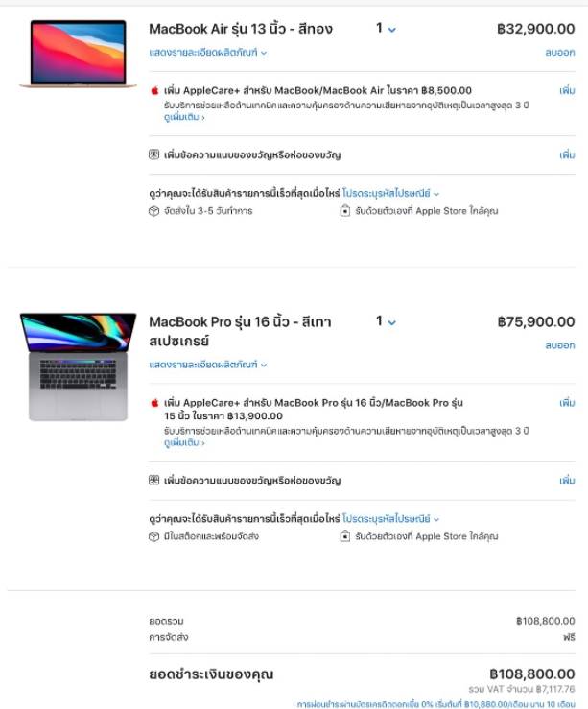This screenshot has height=709, width=588.
Task: Remove the MacBook Pro from the bag
Action: (x=560, y=345)
